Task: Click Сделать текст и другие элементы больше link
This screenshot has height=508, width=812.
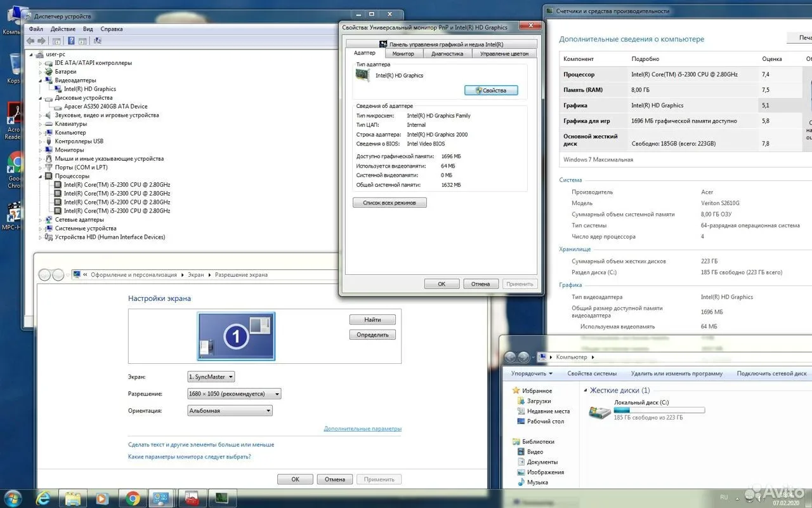Action: pyautogui.click(x=201, y=444)
